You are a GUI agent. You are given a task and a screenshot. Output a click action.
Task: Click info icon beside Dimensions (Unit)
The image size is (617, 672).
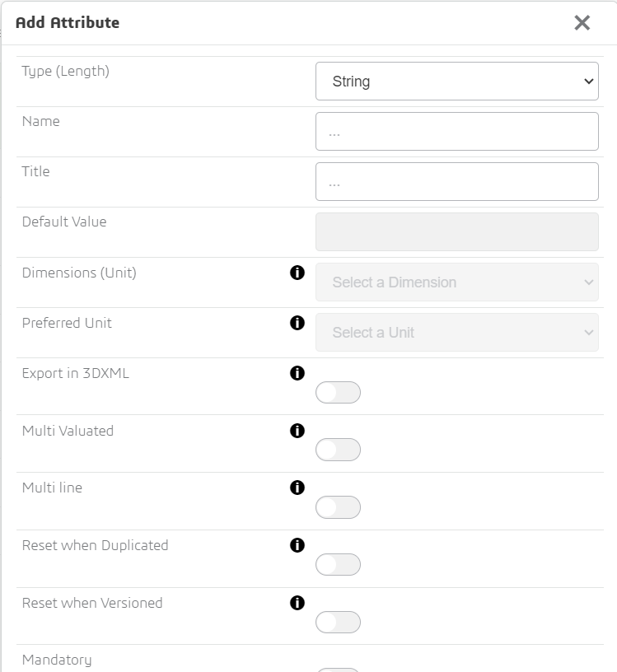[297, 273]
